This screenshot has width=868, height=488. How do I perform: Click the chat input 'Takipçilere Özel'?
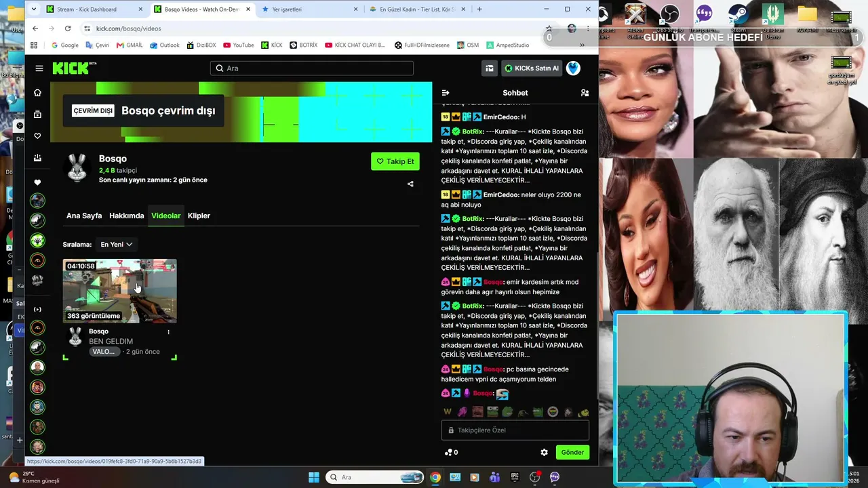pos(515,430)
